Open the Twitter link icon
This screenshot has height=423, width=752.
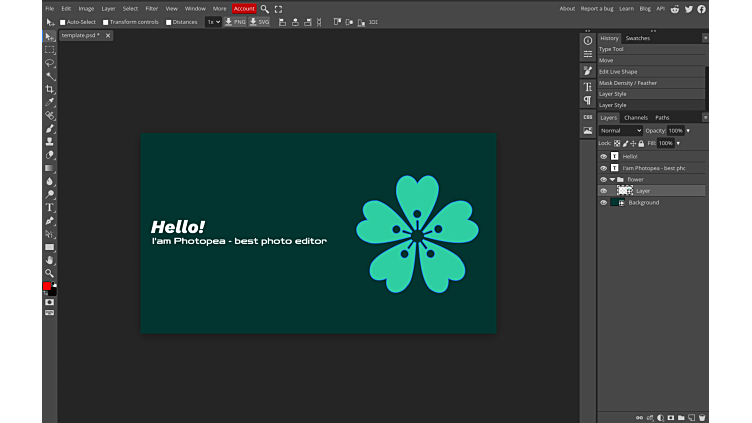click(688, 8)
